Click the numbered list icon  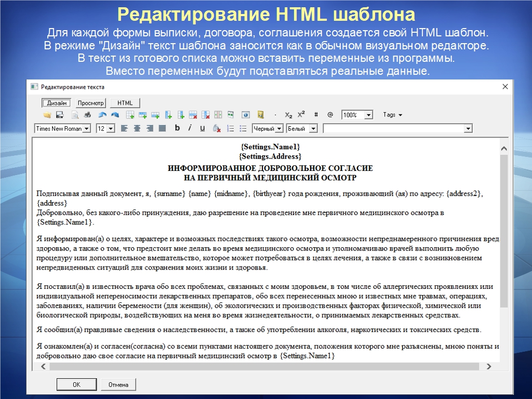point(230,128)
